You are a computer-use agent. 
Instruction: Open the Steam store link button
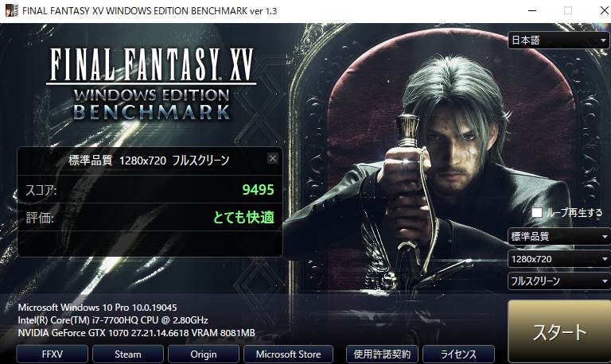tap(128, 354)
